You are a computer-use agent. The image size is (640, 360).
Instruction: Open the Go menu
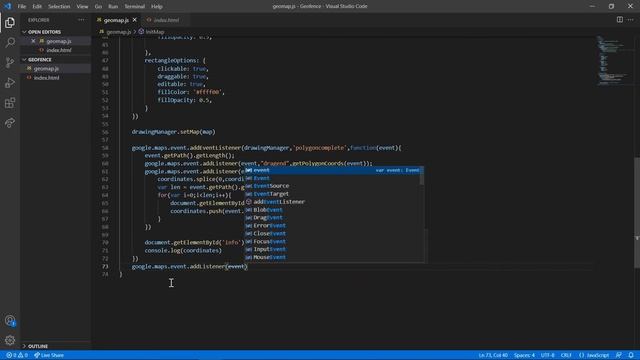(x=98, y=7)
